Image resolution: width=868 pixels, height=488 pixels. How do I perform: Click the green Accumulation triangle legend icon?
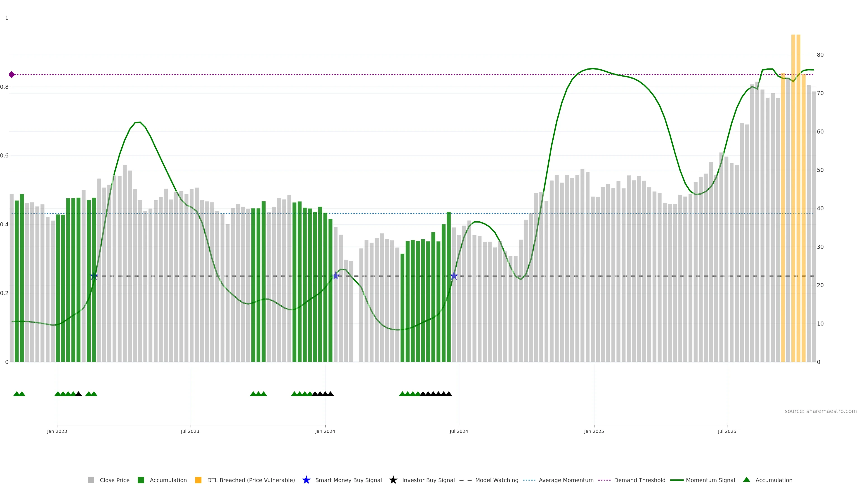(x=746, y=480)
